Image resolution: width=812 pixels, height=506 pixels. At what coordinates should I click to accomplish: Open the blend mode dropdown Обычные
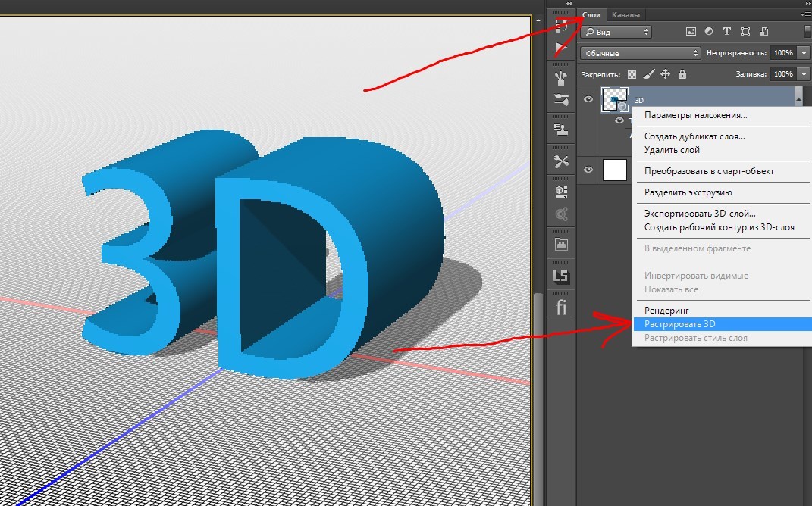point(641,53)
